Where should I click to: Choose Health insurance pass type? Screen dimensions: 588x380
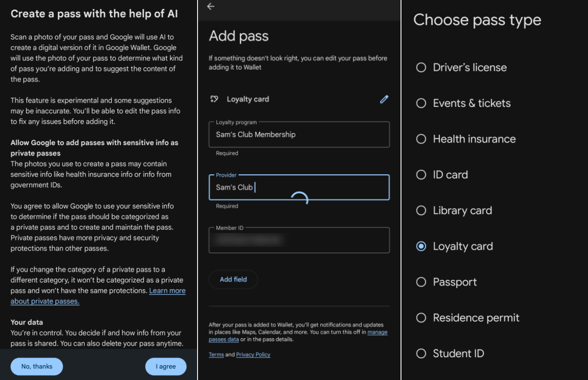point(421,139)
